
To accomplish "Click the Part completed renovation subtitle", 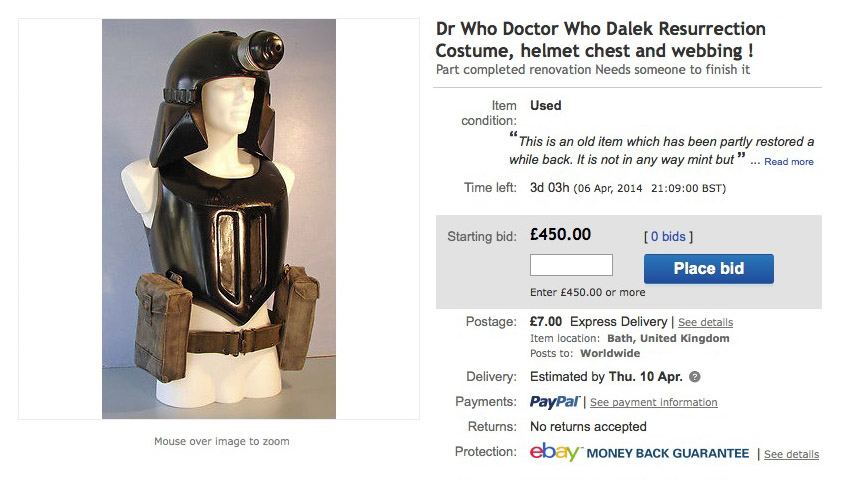I will pyautogui.click(x=593, y=70).
